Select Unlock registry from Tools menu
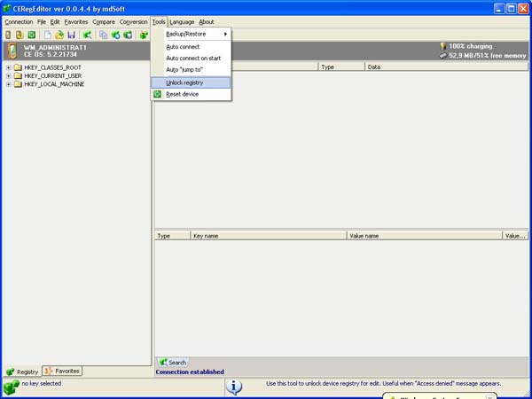This screenshot has width=532, height=399. [x=191, y=82]
